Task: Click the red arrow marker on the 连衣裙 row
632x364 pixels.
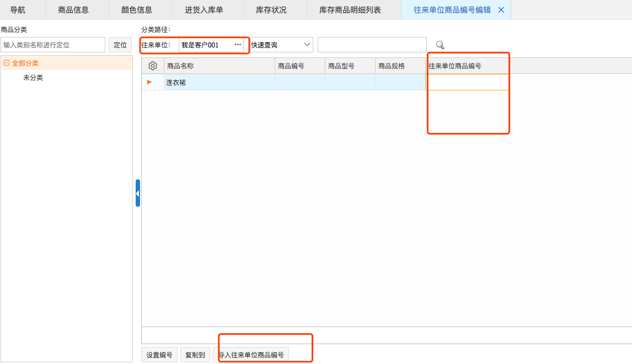Action: pos(149,82)
